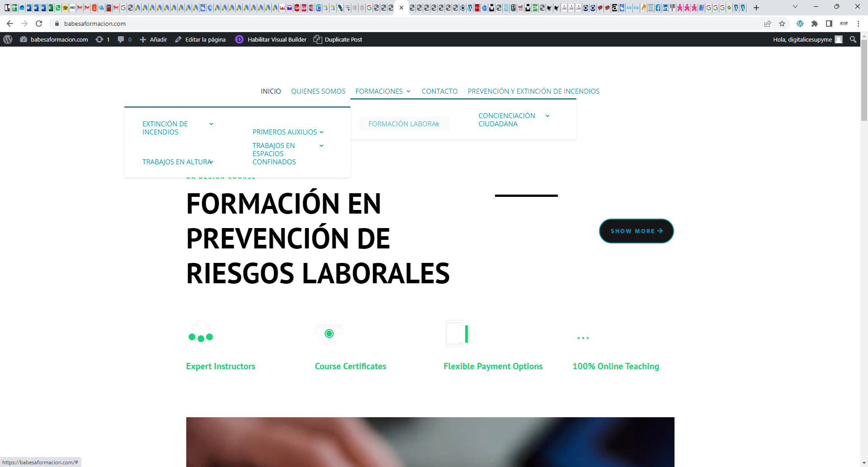
Task: Open pending updates in admin bar
Action: 103,39
